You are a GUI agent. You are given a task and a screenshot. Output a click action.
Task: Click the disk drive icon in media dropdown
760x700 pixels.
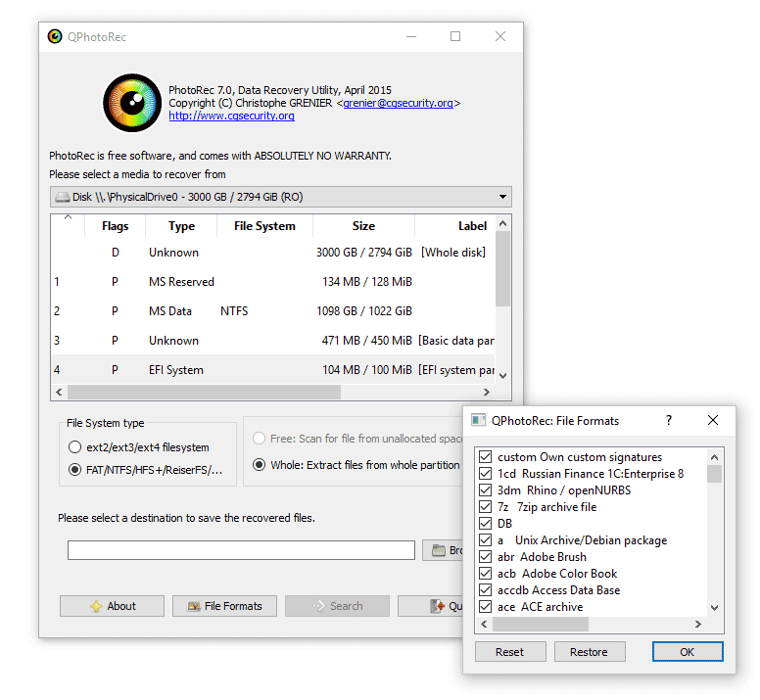pyautogui.click(x=62, y=197)
